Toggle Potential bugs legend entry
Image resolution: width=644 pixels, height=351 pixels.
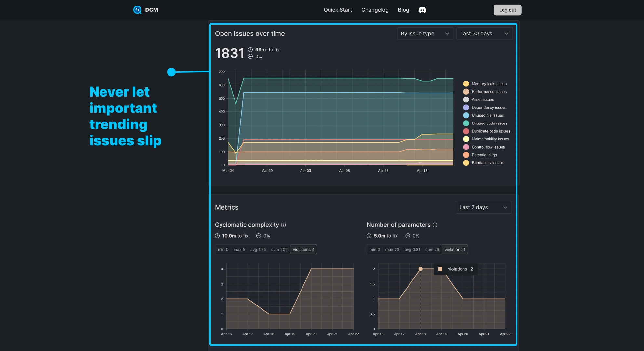(484, 155)
